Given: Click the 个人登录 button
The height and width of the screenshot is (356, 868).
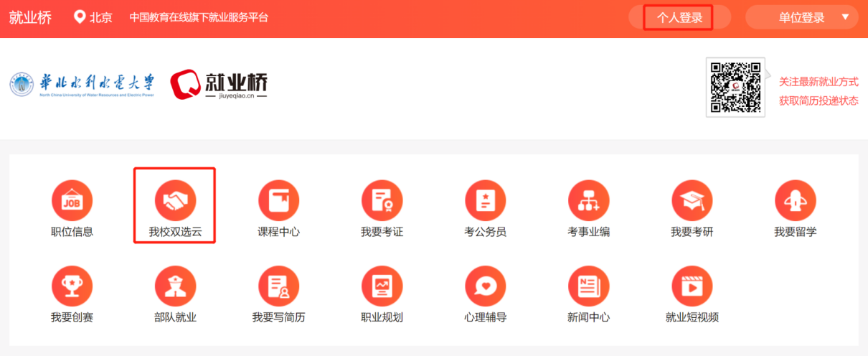Looking at the screenshot, I should [x=679, y=18].
